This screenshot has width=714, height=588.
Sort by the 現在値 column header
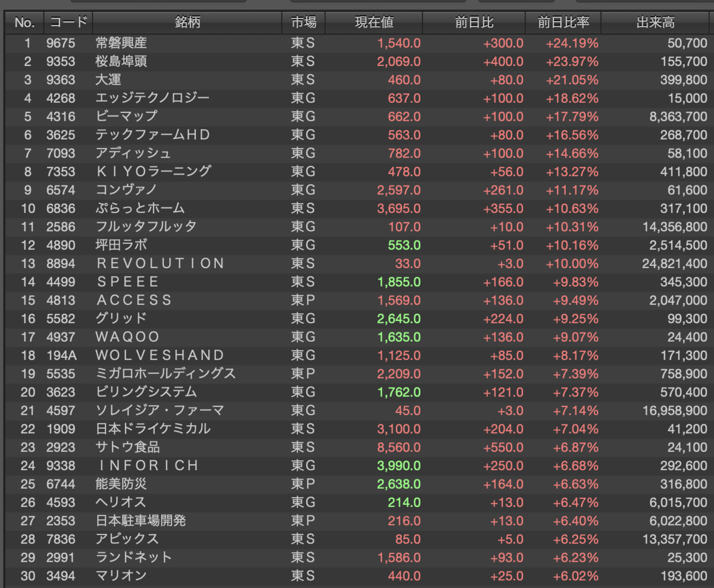pyautogui.click(x=374, y=23)
